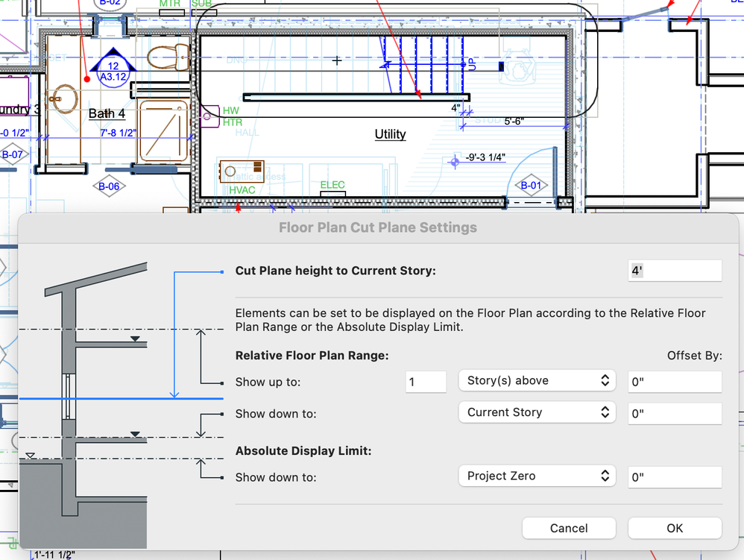744x560 pixels.
Task: Confirm settings with the OK button
Action: (674, 528)
